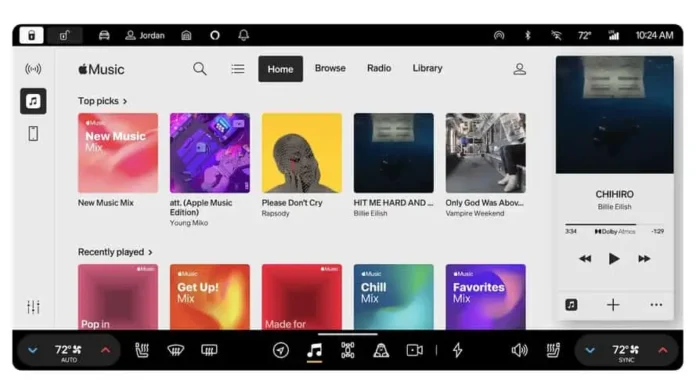Viewport: 696px width, 391px height.
Task: Open navigation from the dock
Action: click(281, 350)
